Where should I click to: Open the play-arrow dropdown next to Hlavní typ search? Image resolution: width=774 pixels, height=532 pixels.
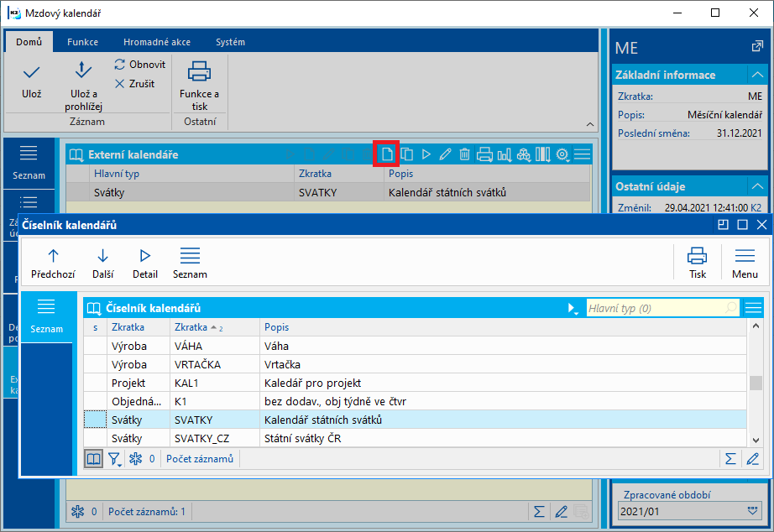coord(573,309)
